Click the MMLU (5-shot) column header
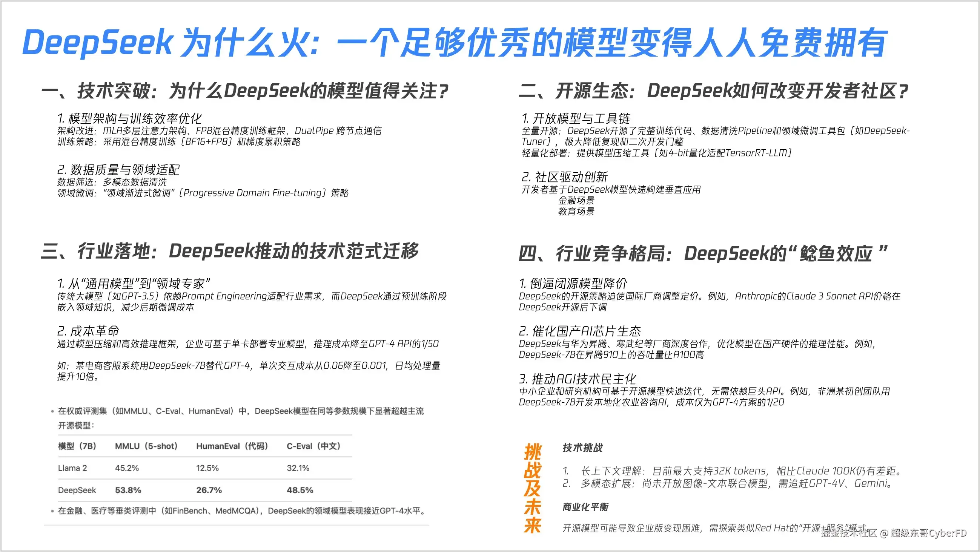Image resolution: width=980 pixels, height=552 pixels. click(146, 446)
